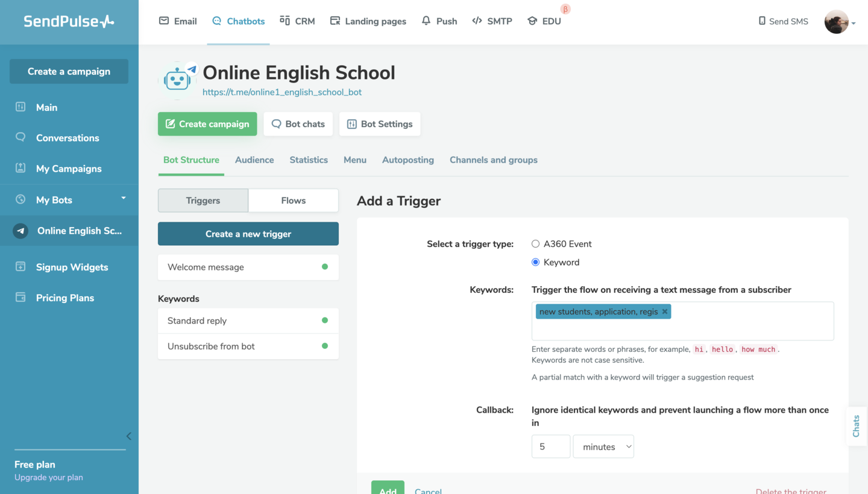
Task: Collapse the sidebar with the chevron
Action: 128,436
